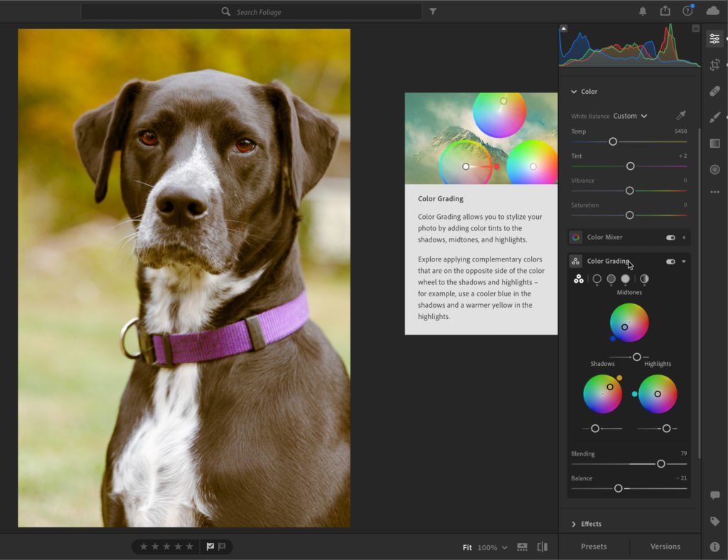The image size is (728, 560).
Task: Click the Search Foliage field
Action: tap(251, 11)
